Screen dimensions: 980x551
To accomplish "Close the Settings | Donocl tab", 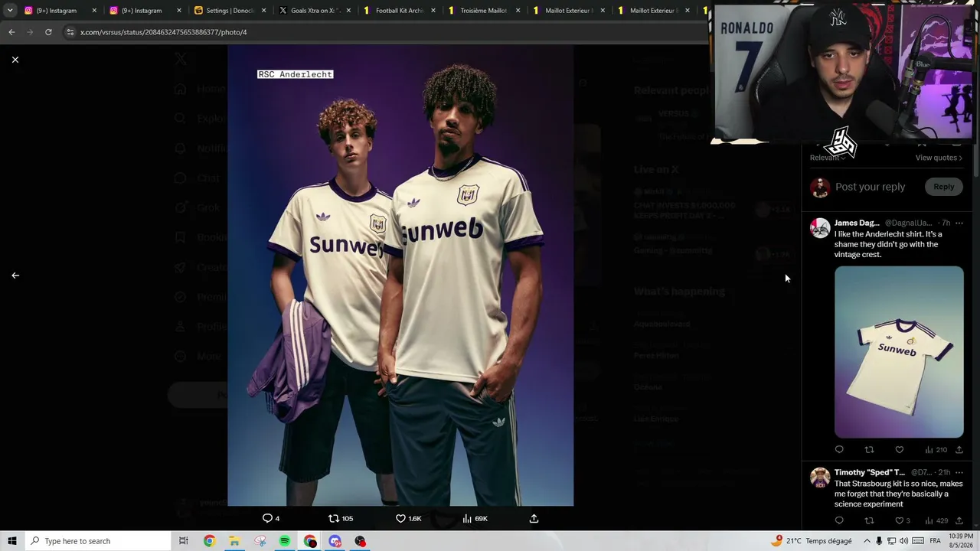I will tap(263, 11).
